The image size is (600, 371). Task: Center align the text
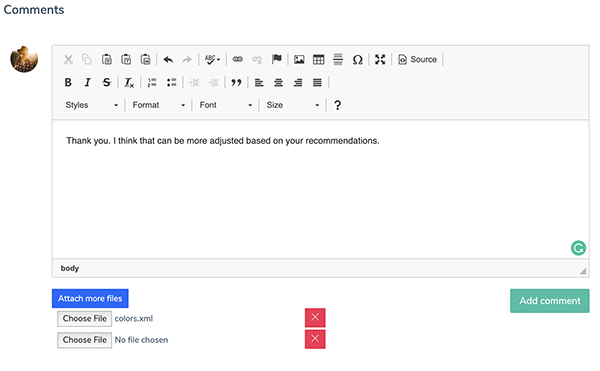click(x=278, y=82)
